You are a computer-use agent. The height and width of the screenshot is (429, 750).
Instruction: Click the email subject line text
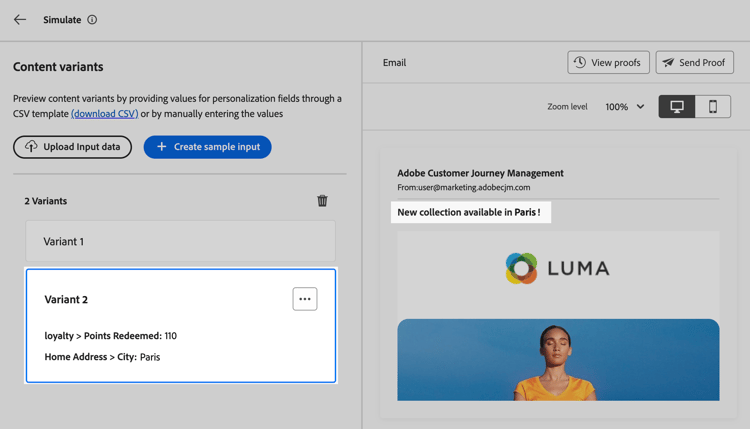pos(468,212)
